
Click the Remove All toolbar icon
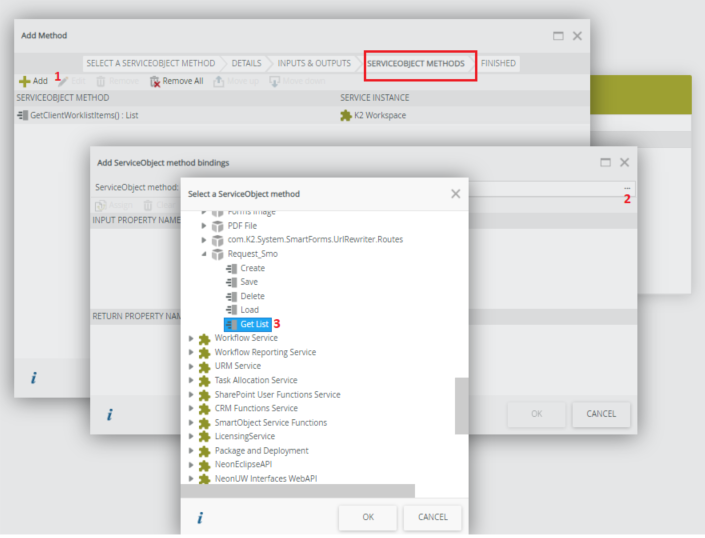(x=155, y=81)
